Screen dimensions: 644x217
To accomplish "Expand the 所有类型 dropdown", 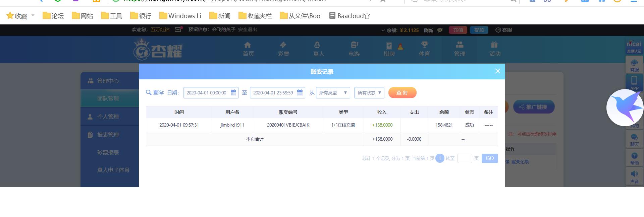I will tap(333, 93).
